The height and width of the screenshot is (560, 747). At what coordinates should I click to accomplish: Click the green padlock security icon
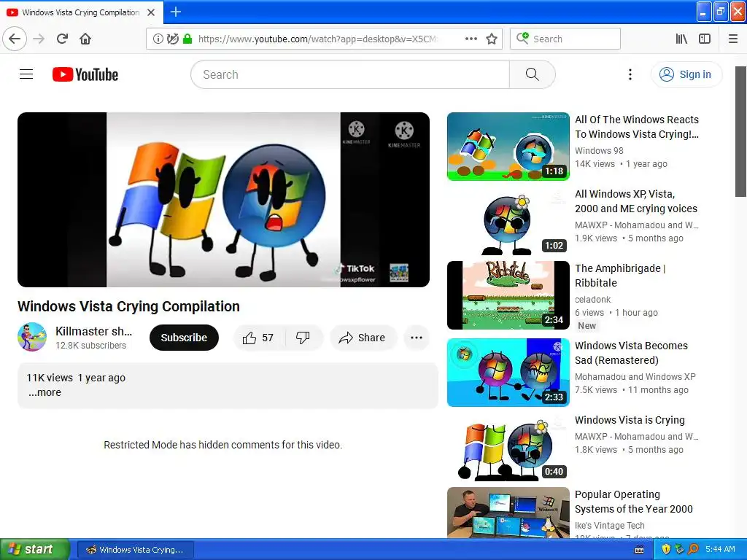(x=187, y=39)
